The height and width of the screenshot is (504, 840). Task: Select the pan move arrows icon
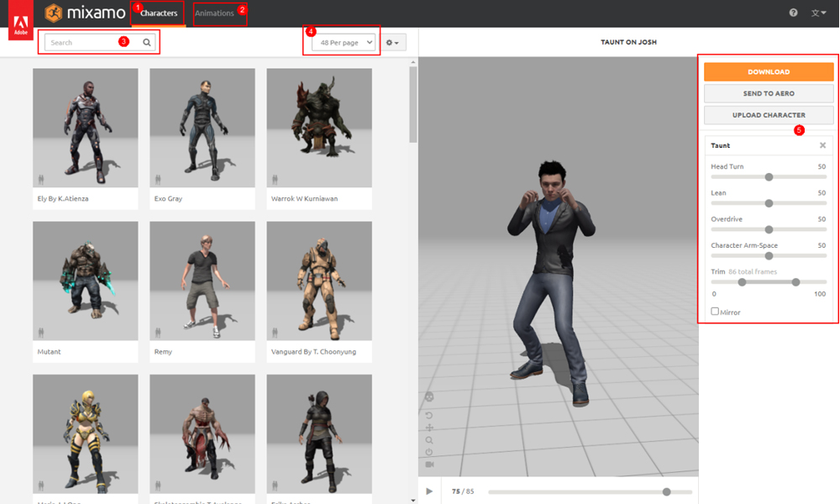pyautogui.click(x=429, y=428)
